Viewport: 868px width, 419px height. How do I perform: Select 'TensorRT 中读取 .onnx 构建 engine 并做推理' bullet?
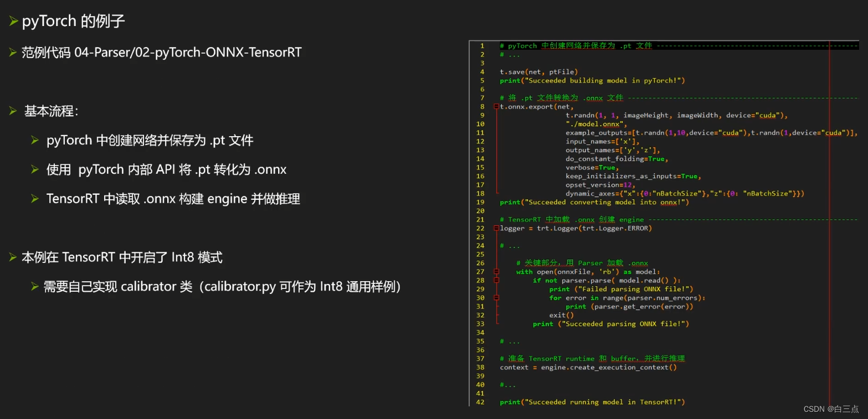(173, 199)
